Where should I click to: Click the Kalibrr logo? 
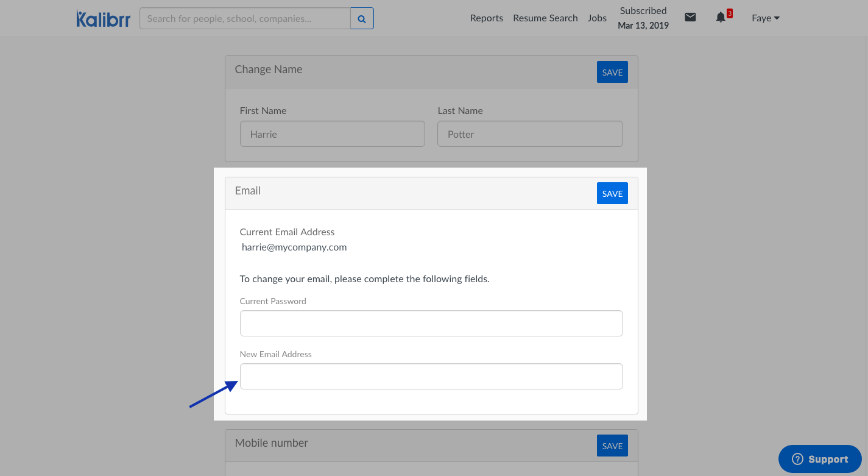coord(103,18)
